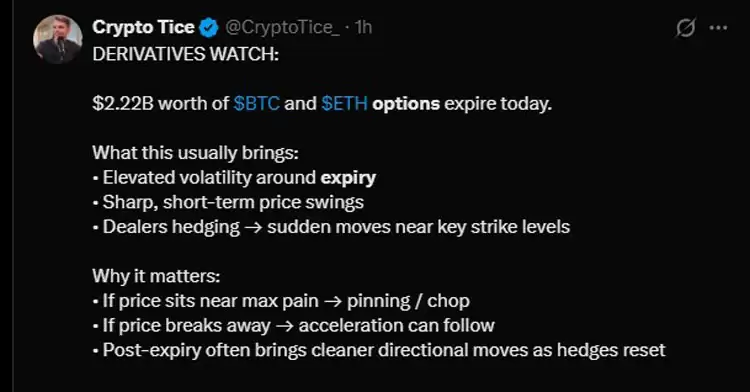
Task: Click the DERIVATIVES WATCH headline text
Action: pos(186,54)
